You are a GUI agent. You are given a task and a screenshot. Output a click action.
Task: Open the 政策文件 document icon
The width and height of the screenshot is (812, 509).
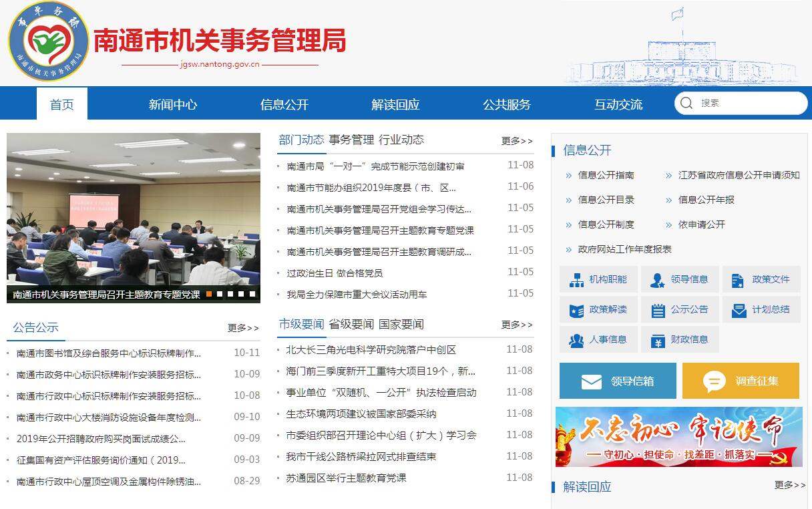coord(738,280)
